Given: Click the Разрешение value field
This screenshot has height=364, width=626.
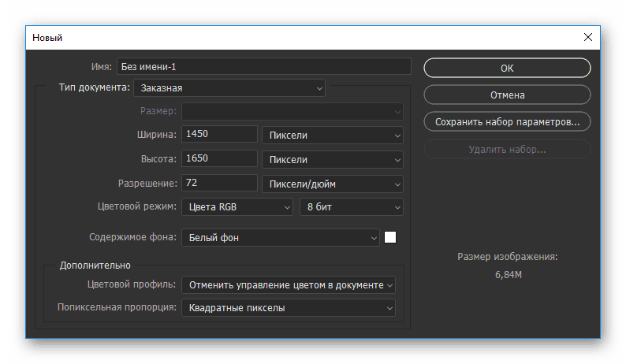Looking at the screenshot, I should click(220, 184).
